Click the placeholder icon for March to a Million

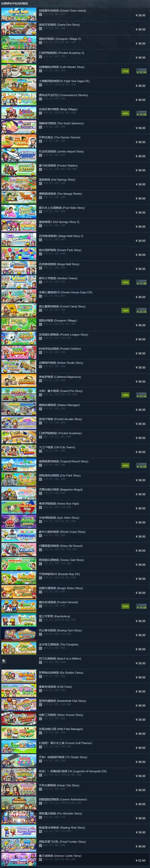click(4, 661)
